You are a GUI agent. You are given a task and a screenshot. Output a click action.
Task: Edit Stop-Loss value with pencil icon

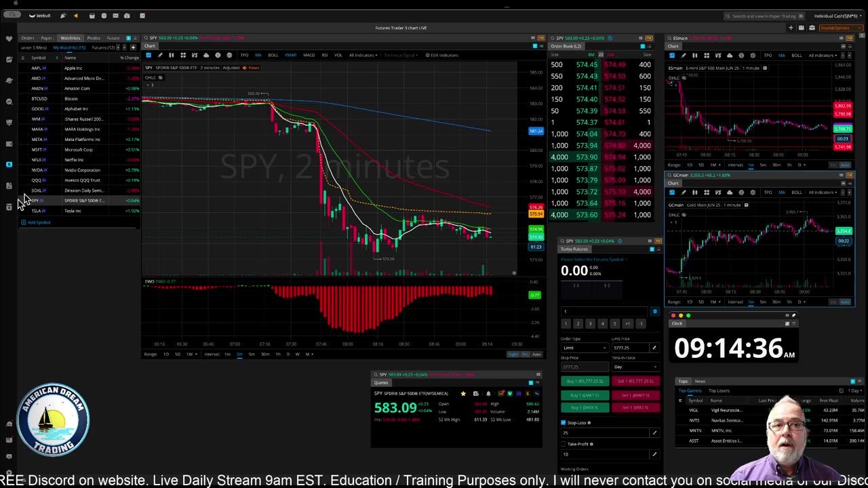[x=654, y=432]
